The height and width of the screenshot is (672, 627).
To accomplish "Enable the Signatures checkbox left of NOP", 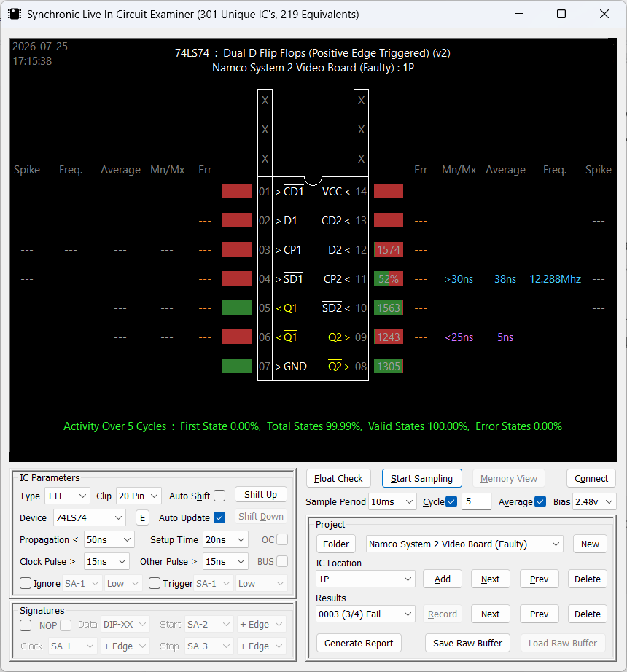I will pyautogui.click(x=26, y=625).
